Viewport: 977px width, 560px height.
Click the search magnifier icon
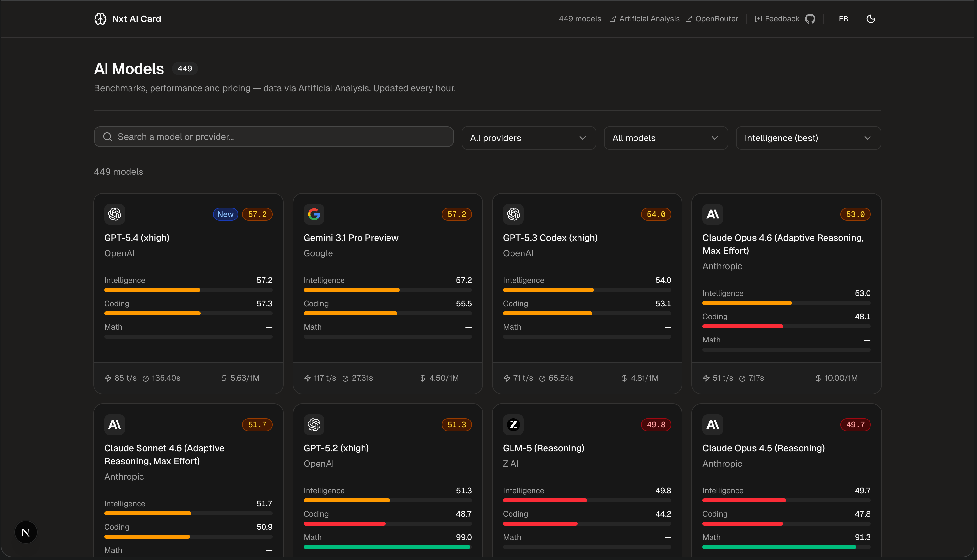pos(107,137)
